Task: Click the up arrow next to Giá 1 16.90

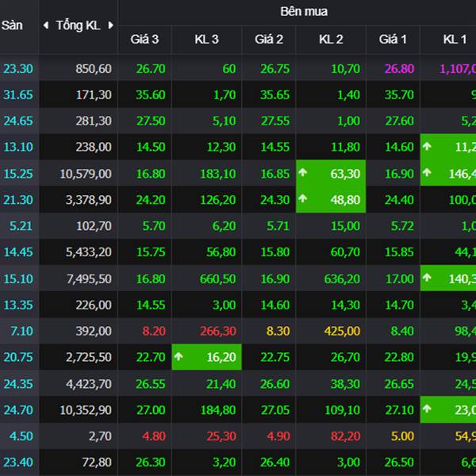Action: 428,173
